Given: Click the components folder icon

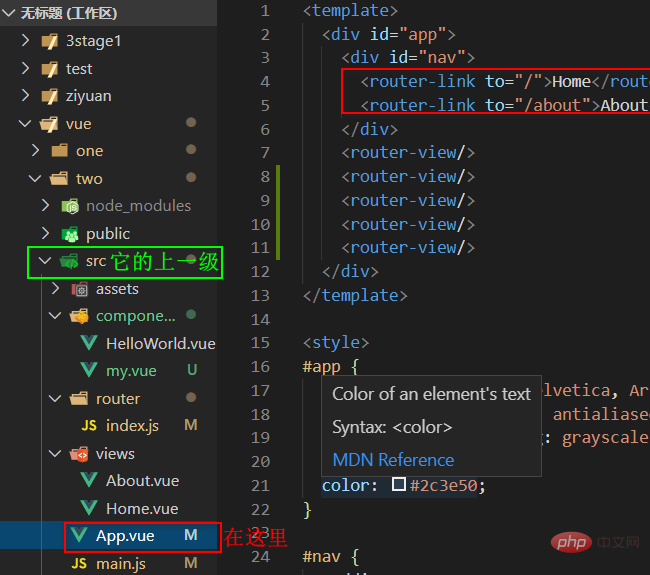Looking at the screenshot, I should (79, 316).
